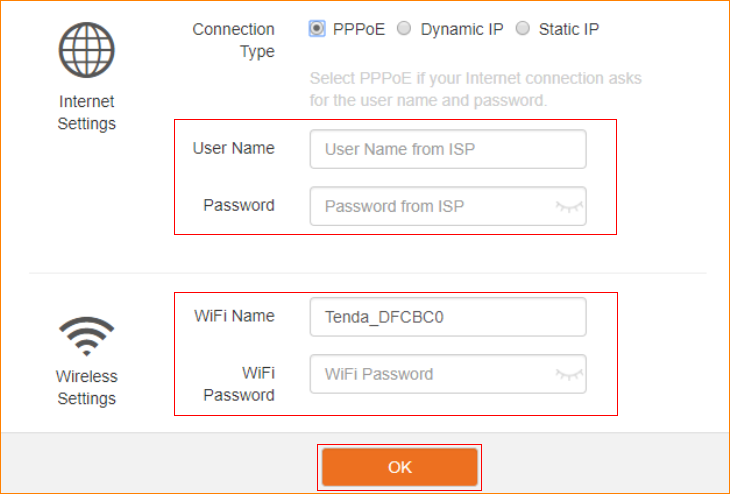Image resolution: width=730 pixels, height=494 pixels.
Task: Click the Password label beside the ISP field
Action: pos(239,206)
